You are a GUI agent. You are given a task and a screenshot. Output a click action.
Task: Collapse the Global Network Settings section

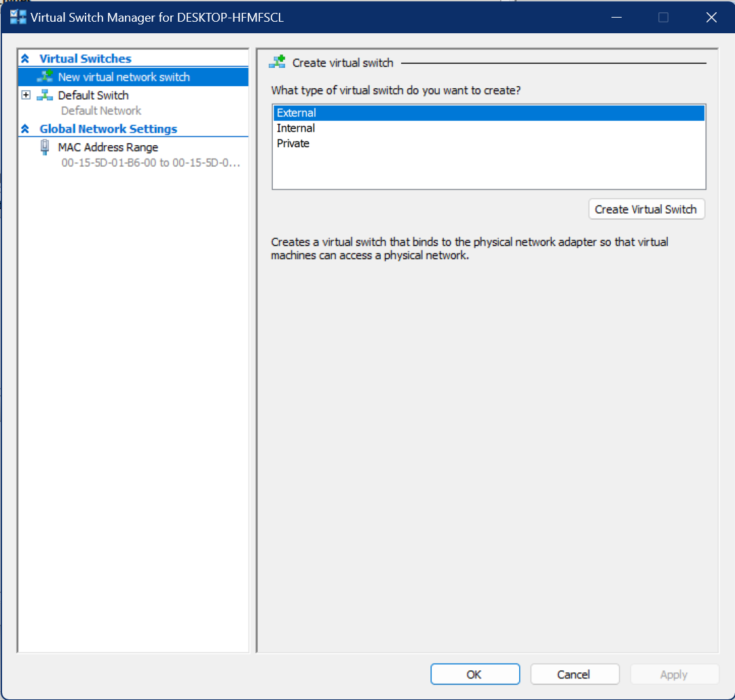26,129
